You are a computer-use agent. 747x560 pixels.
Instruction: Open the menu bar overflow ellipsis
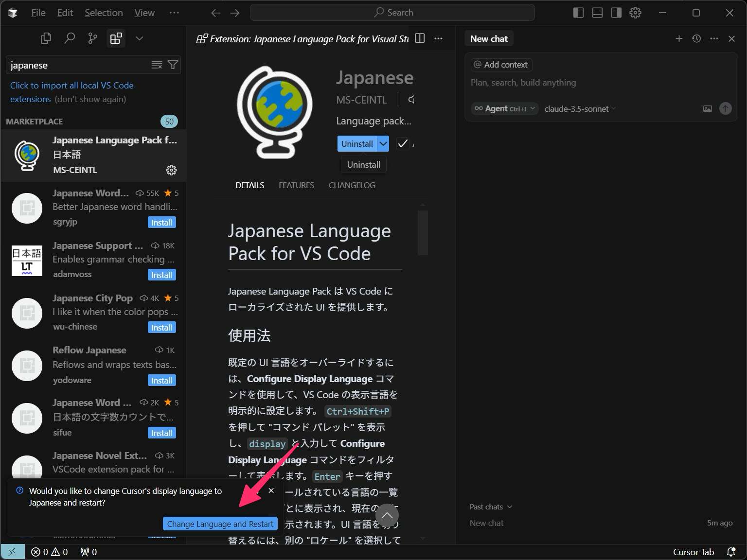tap(174, 13)
